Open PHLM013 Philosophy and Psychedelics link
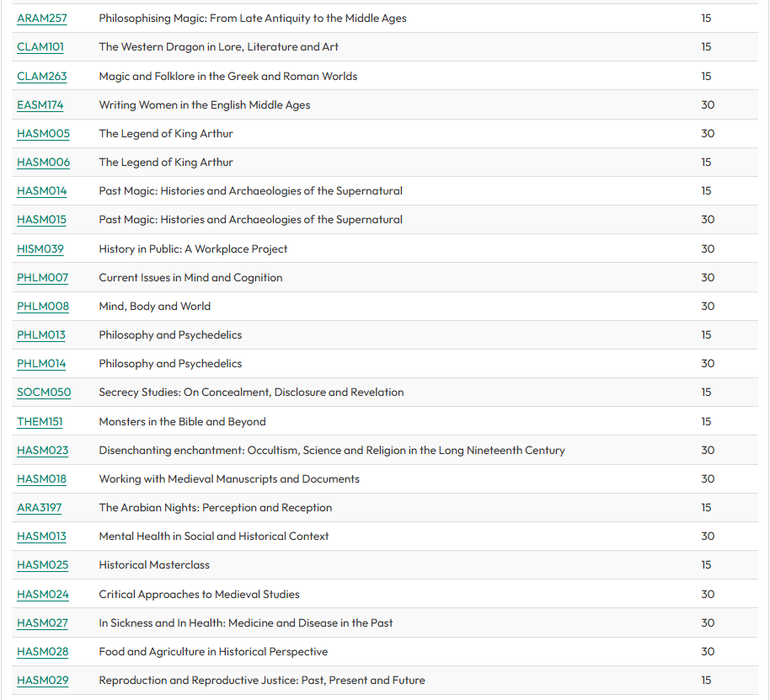 [x=41, y=335]
